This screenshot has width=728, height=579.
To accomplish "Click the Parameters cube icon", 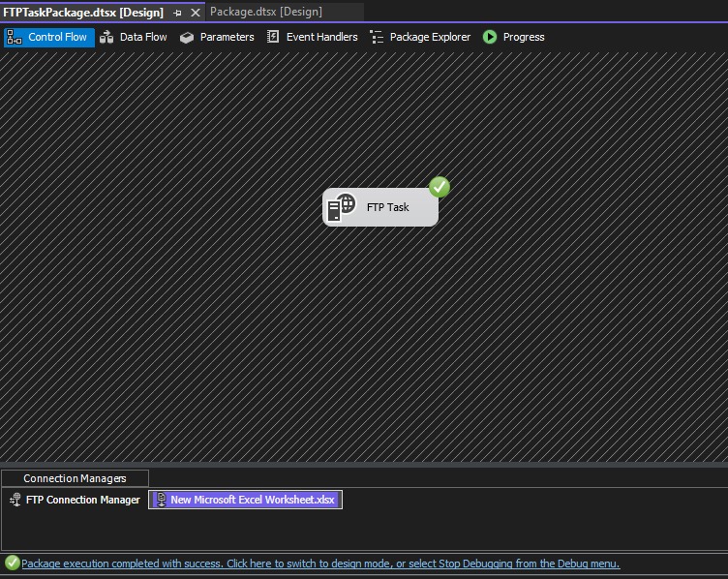I will pyautogui.click(x=187, y=38).
